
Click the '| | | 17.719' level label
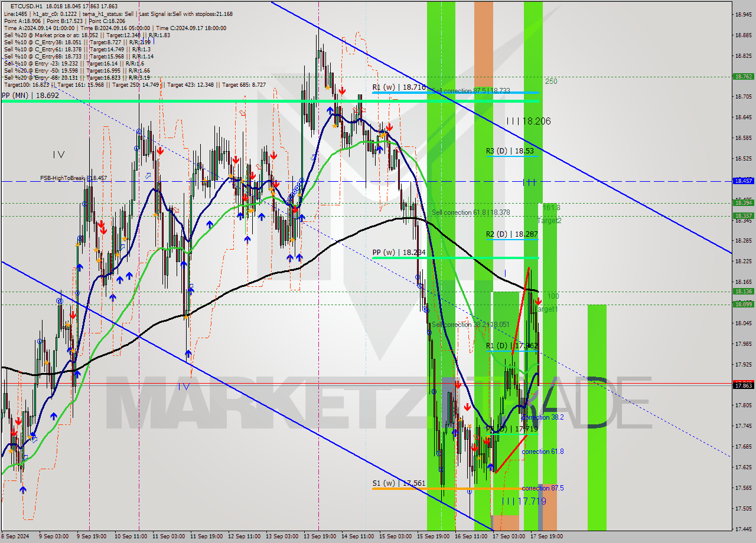(524, 501)
